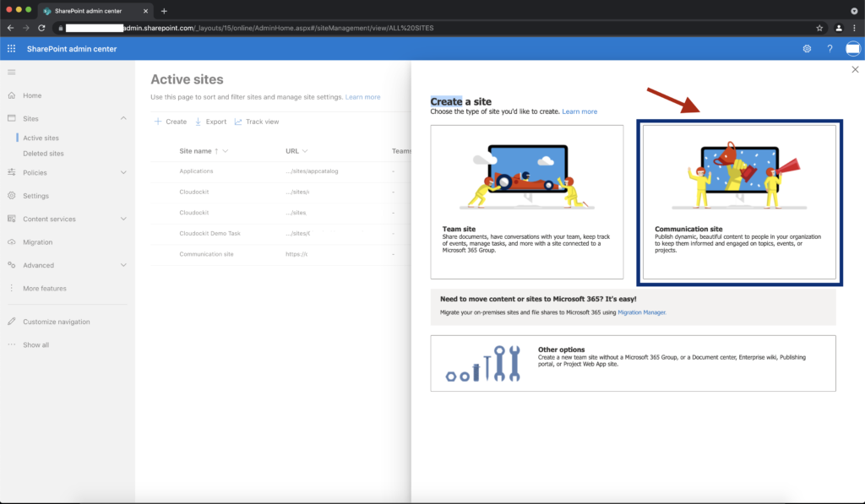Expand the Policies section chevron
Viewport: 865px width, 504px height.
[123, 172]
